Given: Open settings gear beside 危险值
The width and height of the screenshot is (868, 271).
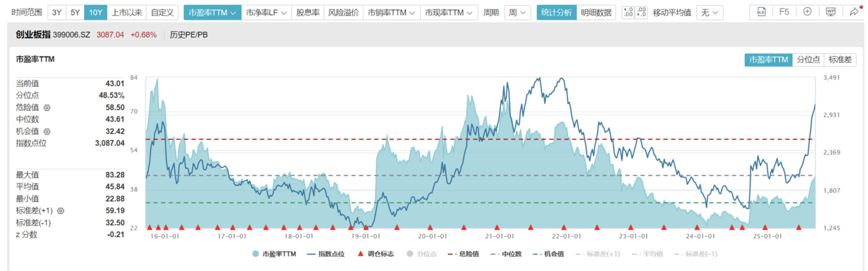Looking at the screenshot, I should (x=47, y=108).
